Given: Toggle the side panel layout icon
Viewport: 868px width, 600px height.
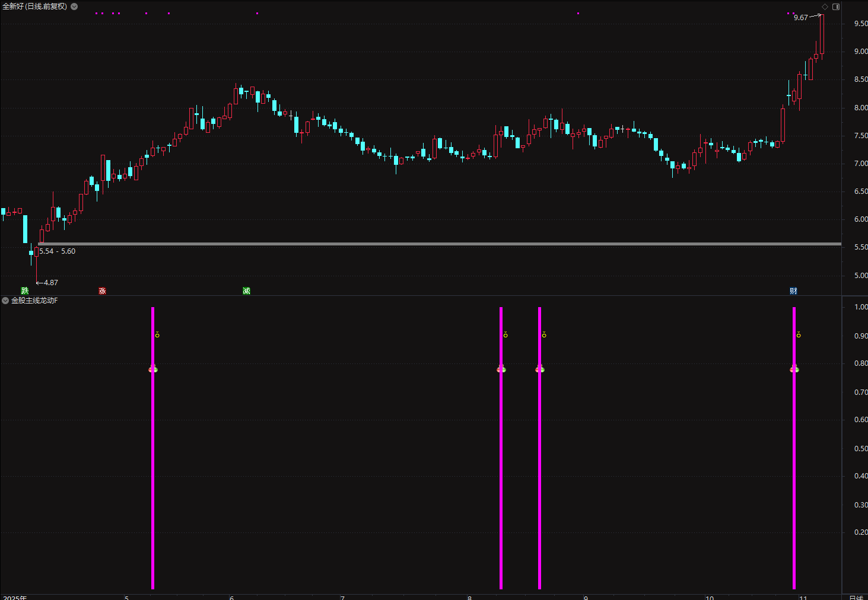Looking at the screenshot, I should pos(836,7).
